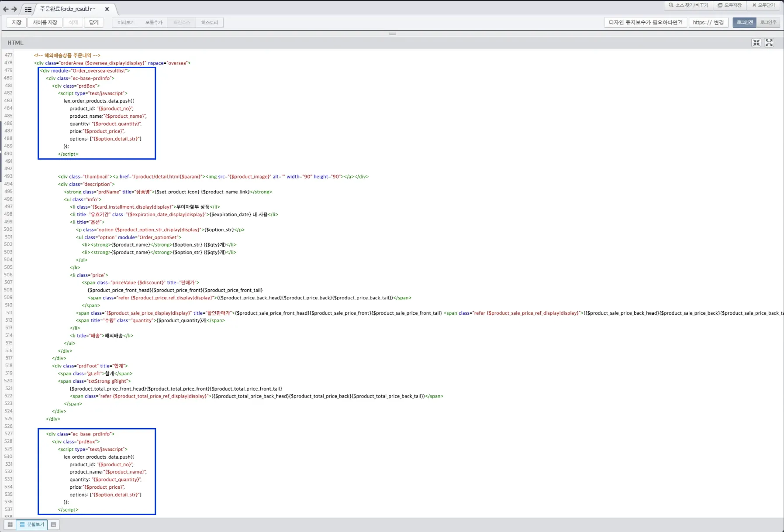
Task: Click the 모두저장 save all button
Action: pos(730,5)
